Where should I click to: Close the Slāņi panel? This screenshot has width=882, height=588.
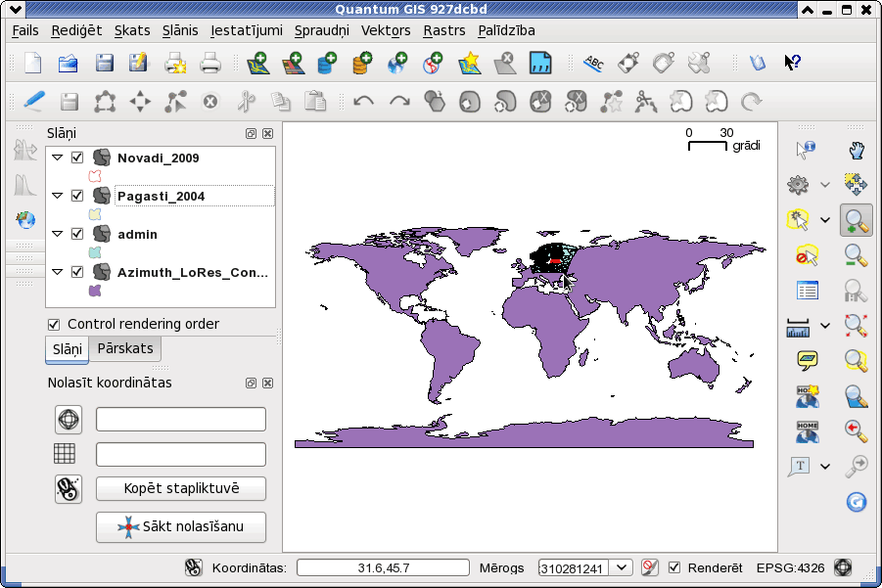click(268, 133)
